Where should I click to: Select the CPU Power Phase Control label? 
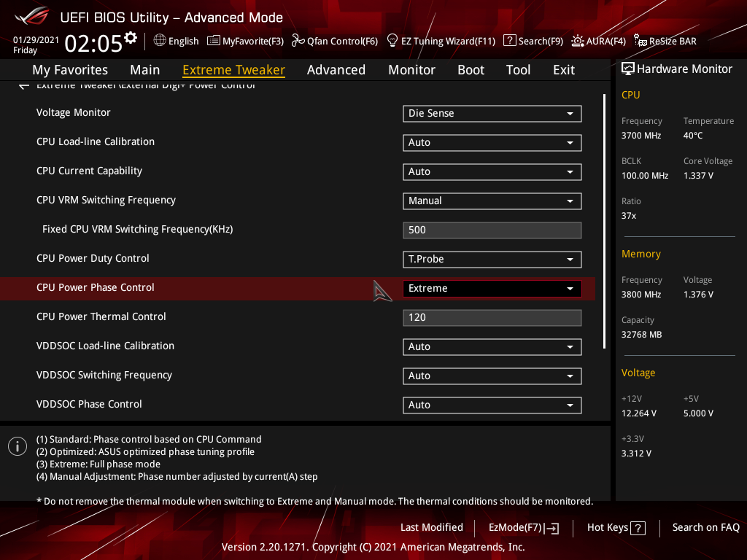(96, 287)
